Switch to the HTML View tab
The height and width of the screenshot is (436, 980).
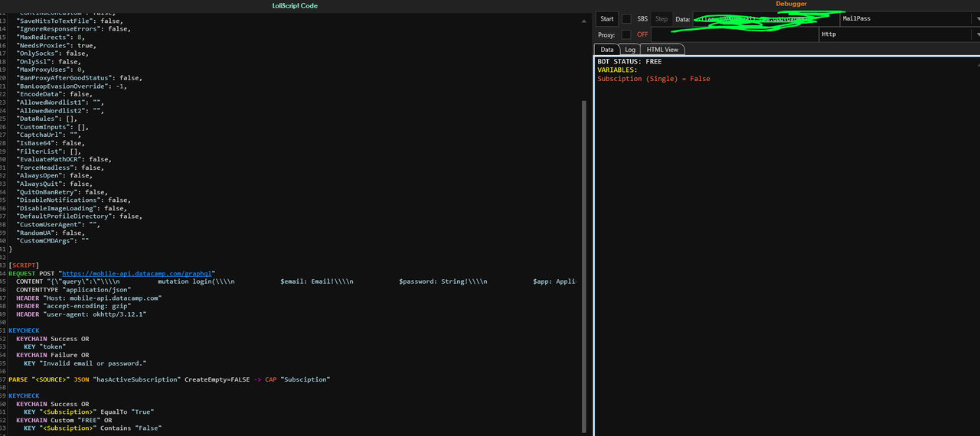tap(662, 50)
